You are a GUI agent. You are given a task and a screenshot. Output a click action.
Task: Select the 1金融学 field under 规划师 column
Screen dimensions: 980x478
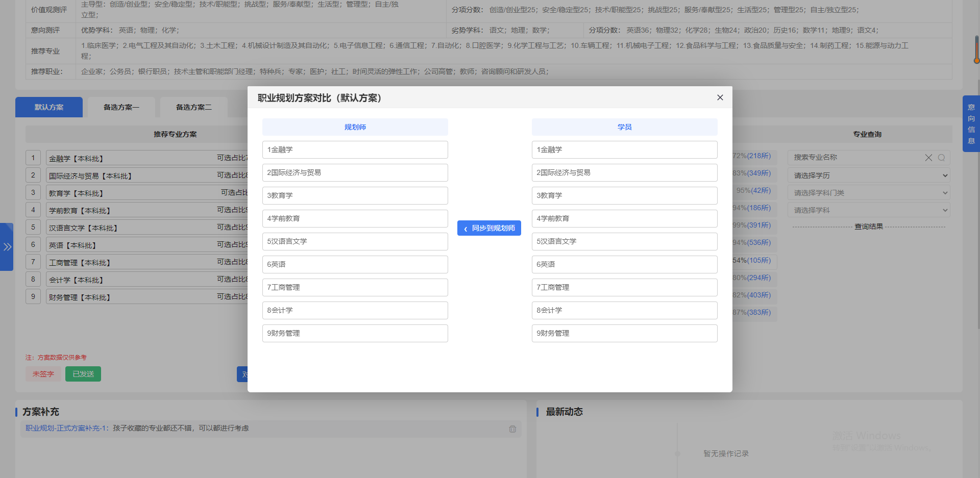(355, 149)
